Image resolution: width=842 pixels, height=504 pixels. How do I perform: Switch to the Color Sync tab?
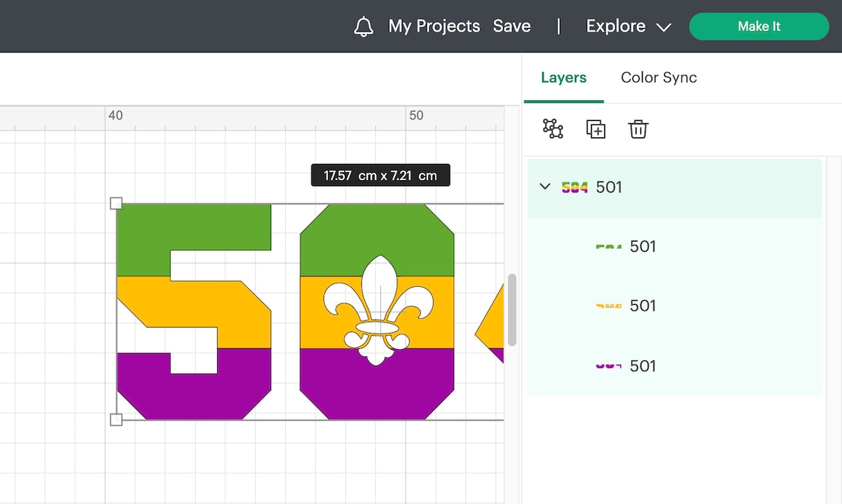658,77
